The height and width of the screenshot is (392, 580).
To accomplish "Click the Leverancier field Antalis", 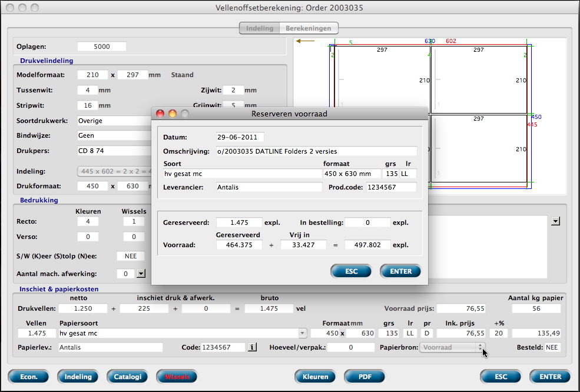I will (x=269, y=187).
